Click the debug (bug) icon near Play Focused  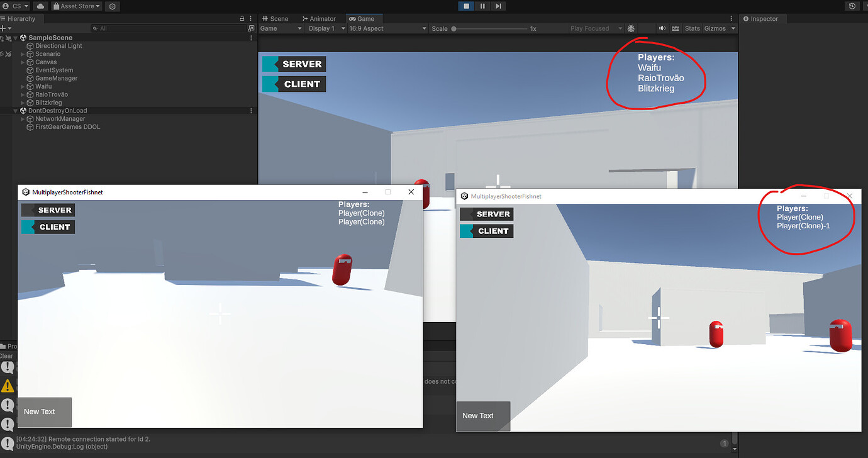click(631, 28)
